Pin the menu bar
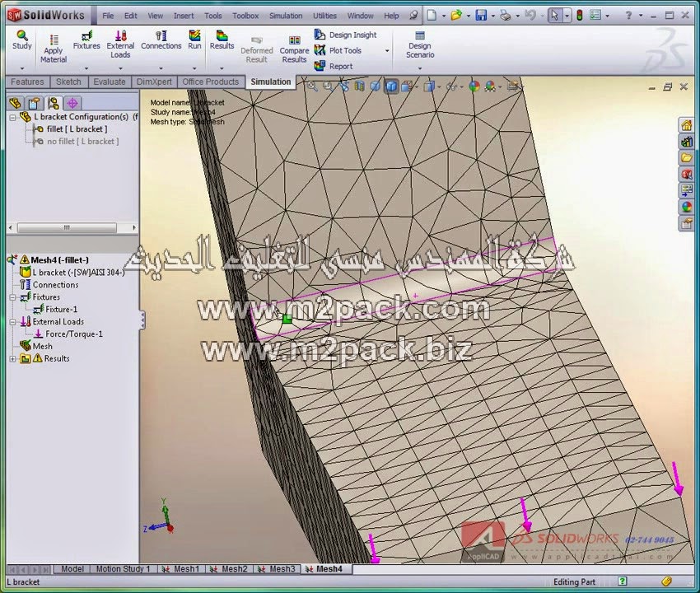700x593 pixels. click(x=414, y=16)
